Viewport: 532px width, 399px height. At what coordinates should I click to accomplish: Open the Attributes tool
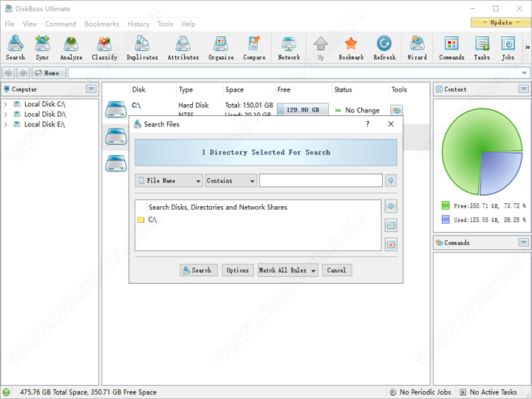click(183, 48)
